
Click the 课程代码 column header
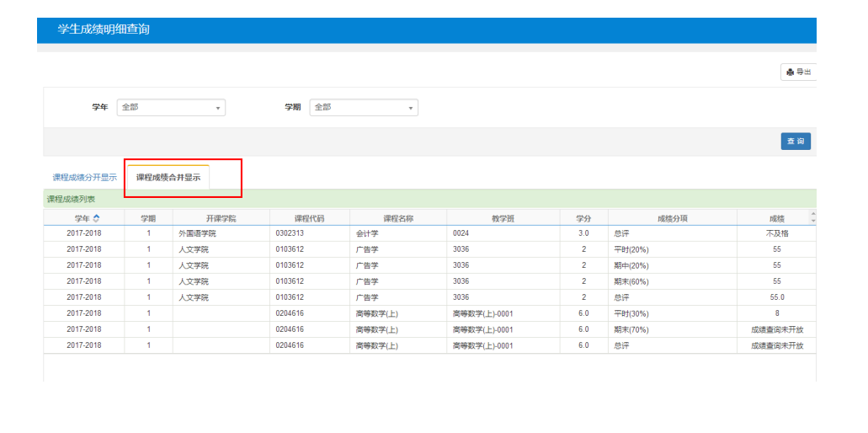pyautogui.click(x=309, y=218)
